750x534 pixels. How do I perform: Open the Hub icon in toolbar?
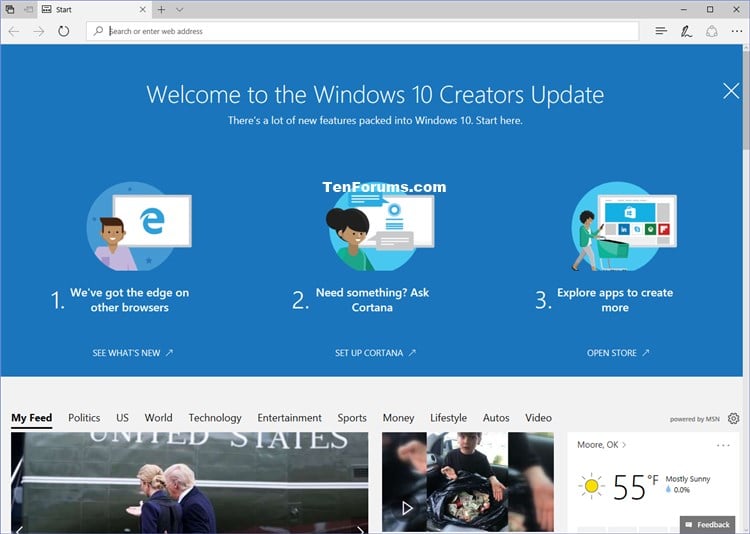[x=661, y=31]
